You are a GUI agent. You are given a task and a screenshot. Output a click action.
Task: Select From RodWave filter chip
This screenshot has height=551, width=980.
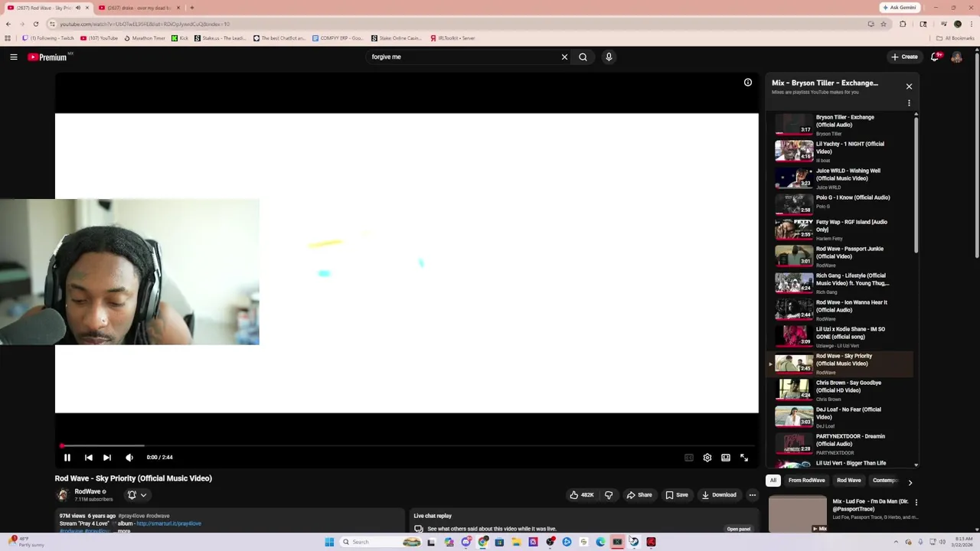807,481
